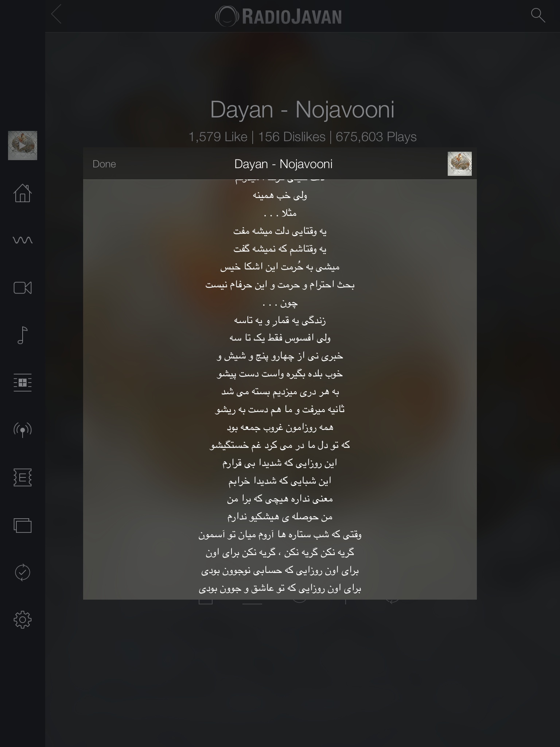This screenshot has height=747, width=560.
Task: Tap the Dayan - Nojavooni lyrics panel title
Action: [x=283, y=164]
